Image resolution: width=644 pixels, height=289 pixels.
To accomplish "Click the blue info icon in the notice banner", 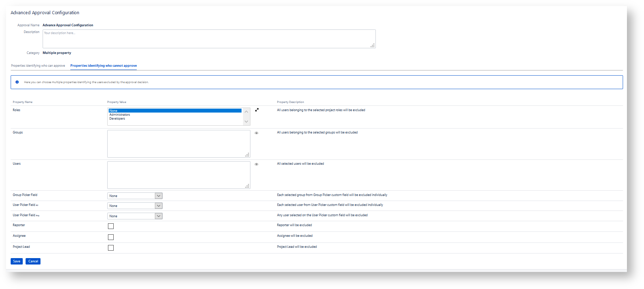I will (17, 82).
